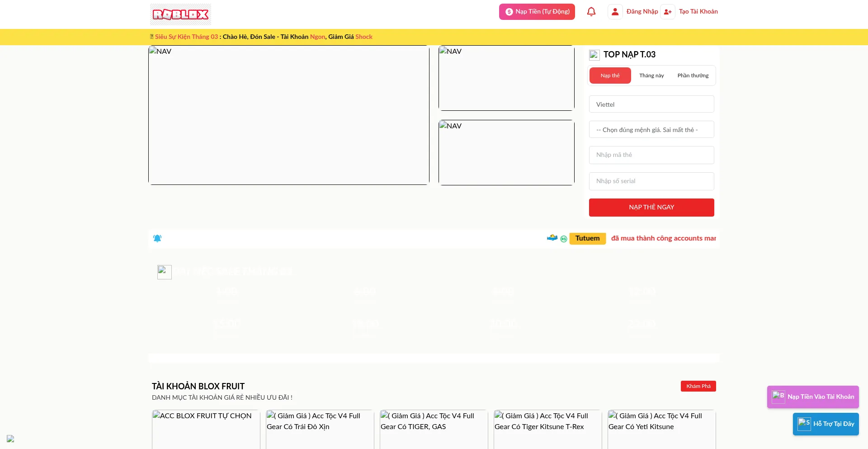The height and width of the screenshot is (449, 868).
Task: Open ACC BLOX FRUIT TỰ CHỌN card
Action: tap(206, 430)
